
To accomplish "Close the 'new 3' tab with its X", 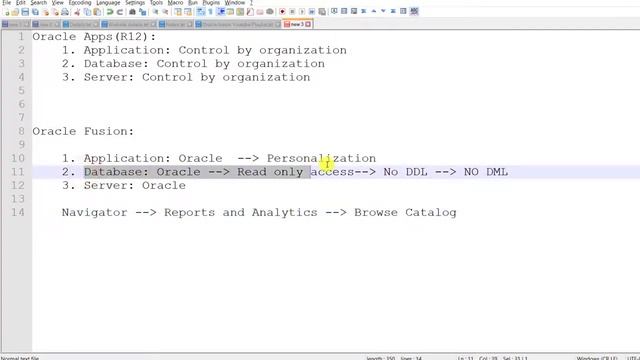I will (308, 24).
